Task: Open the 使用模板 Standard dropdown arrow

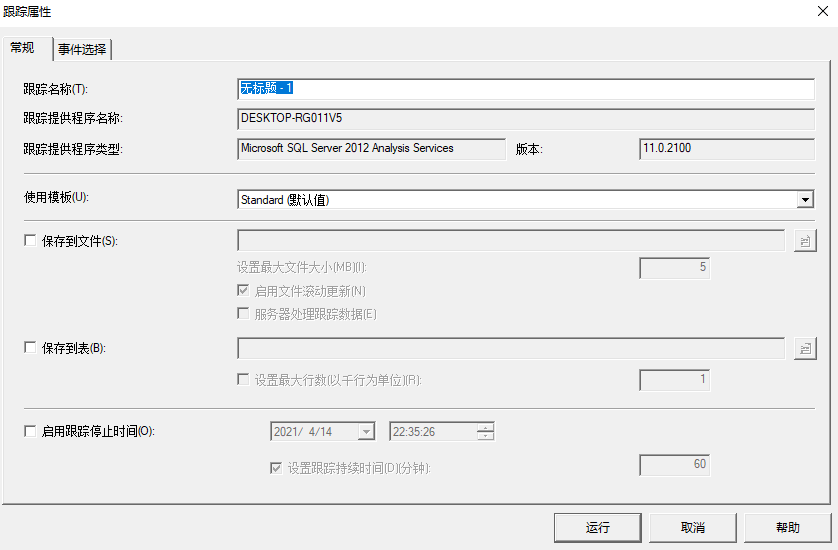Action: (805, 200)
